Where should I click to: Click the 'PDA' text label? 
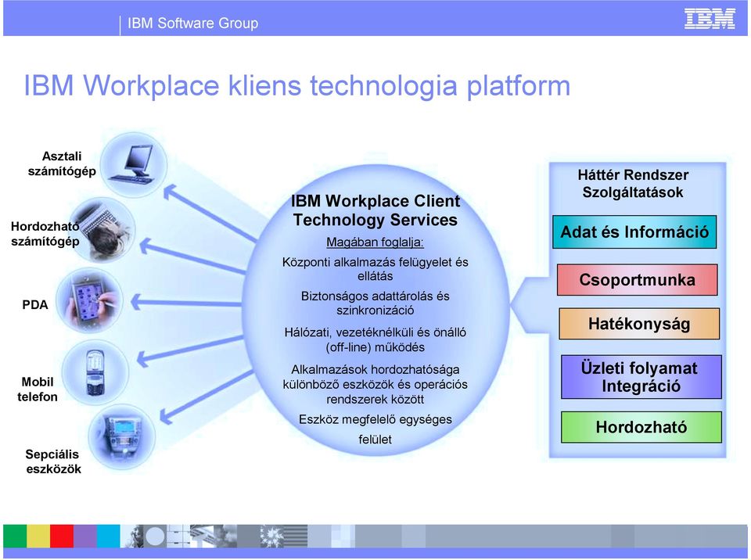click(35, 305)
